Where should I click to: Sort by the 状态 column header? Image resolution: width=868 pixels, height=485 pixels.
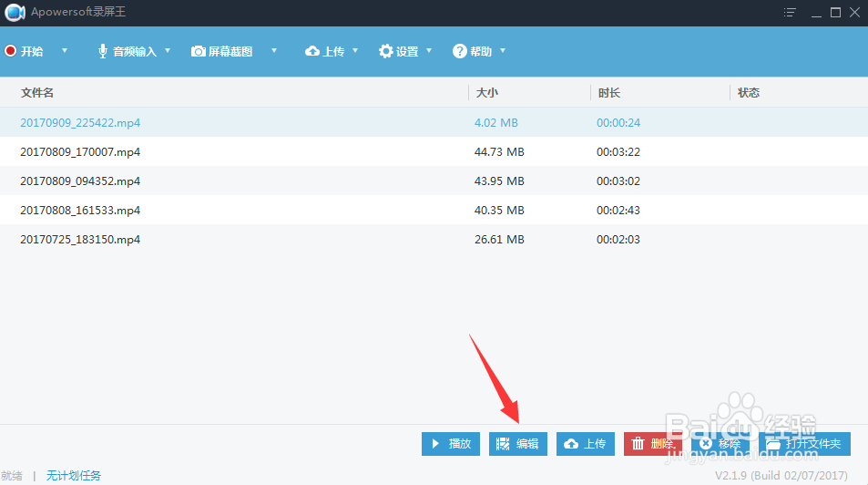tap(749, 93)
